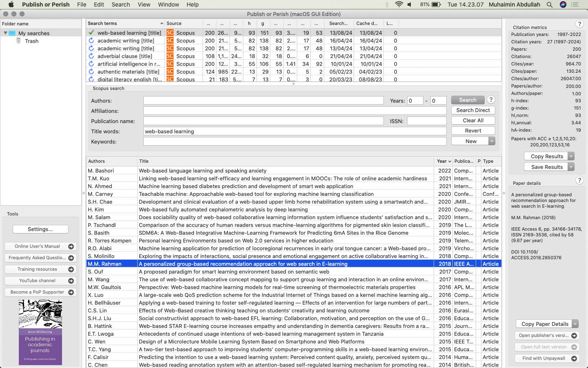Click arrow icon on YouTube channel
Image resolution: width=588 pixels, height=368 pixels.
click(71, 281)
